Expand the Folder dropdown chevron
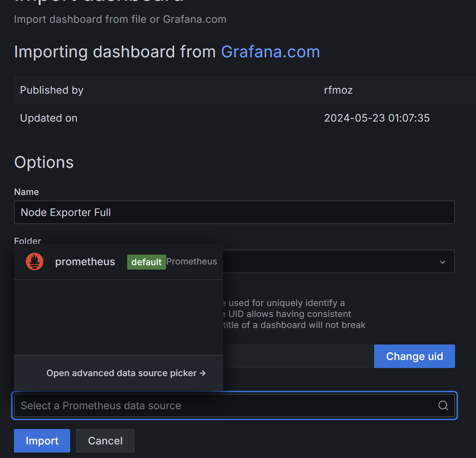Viewport: 476px width, 458px height. click(x=443, y=262)
